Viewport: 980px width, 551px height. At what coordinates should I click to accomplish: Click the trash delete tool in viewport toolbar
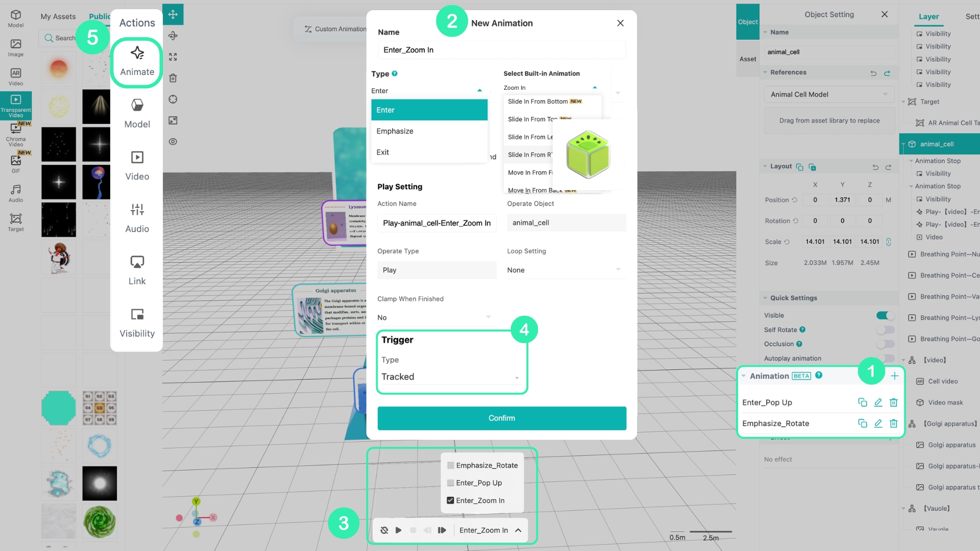[x=173, y=78]
